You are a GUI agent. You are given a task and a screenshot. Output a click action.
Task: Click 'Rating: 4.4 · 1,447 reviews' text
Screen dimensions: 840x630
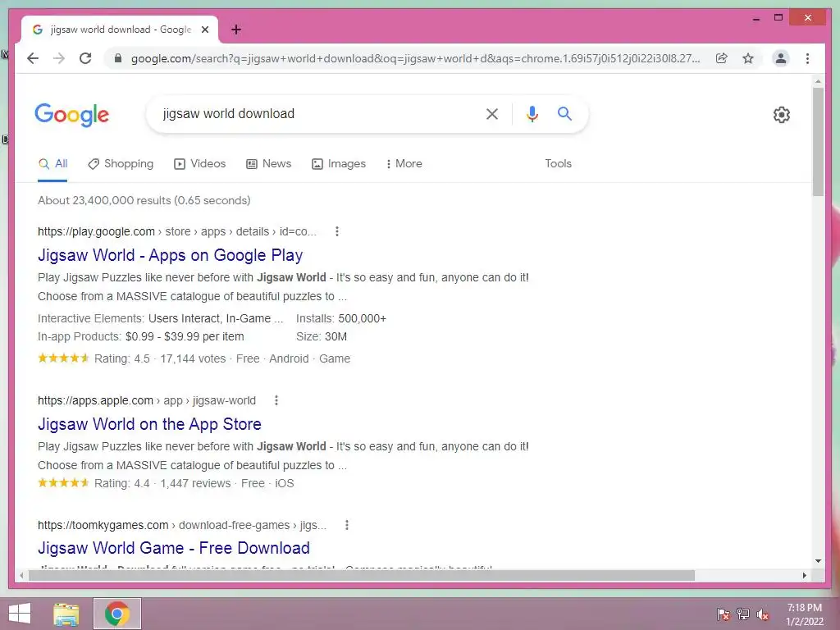(162, 483)
